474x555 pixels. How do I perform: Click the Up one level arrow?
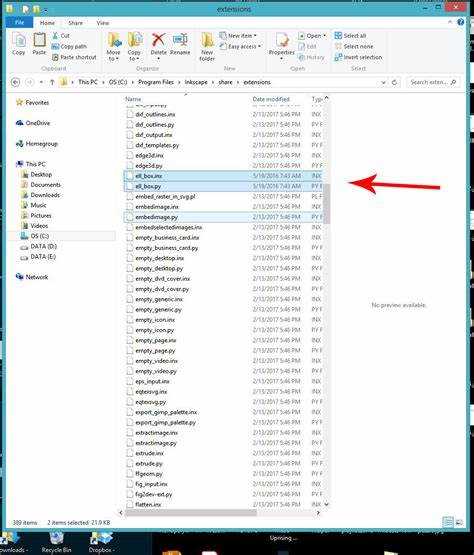(52, 82)
